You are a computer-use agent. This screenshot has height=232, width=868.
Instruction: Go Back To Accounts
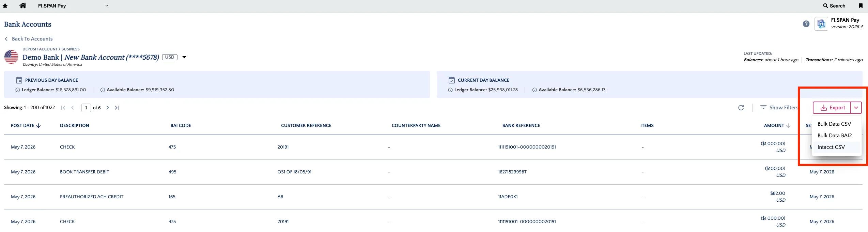(29, 39)
